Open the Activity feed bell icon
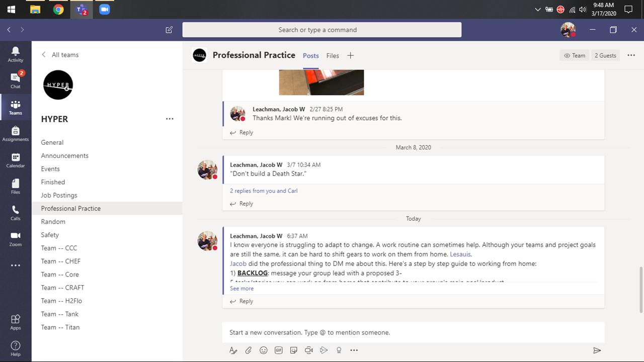 [x=15, y=54]
